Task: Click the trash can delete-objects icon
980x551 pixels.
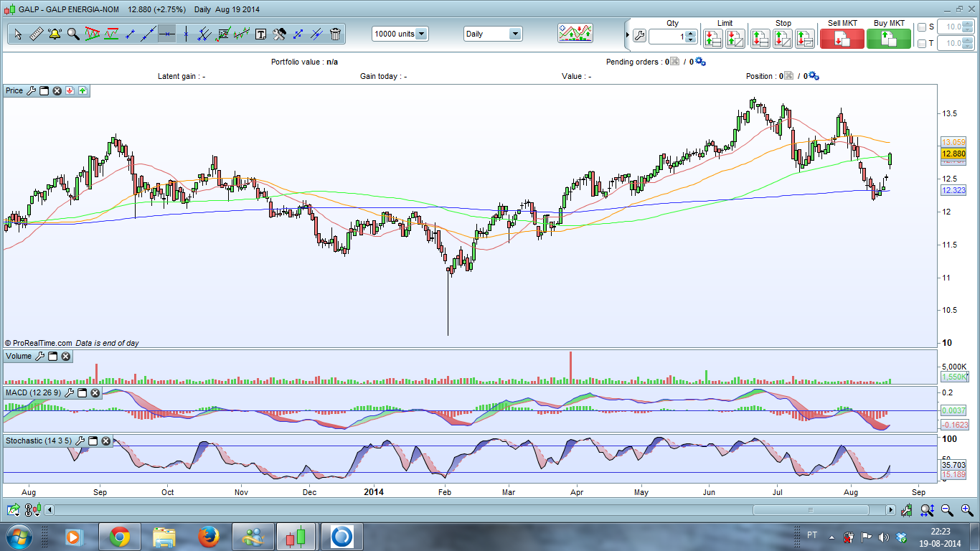Action: [x=335, y=34]
